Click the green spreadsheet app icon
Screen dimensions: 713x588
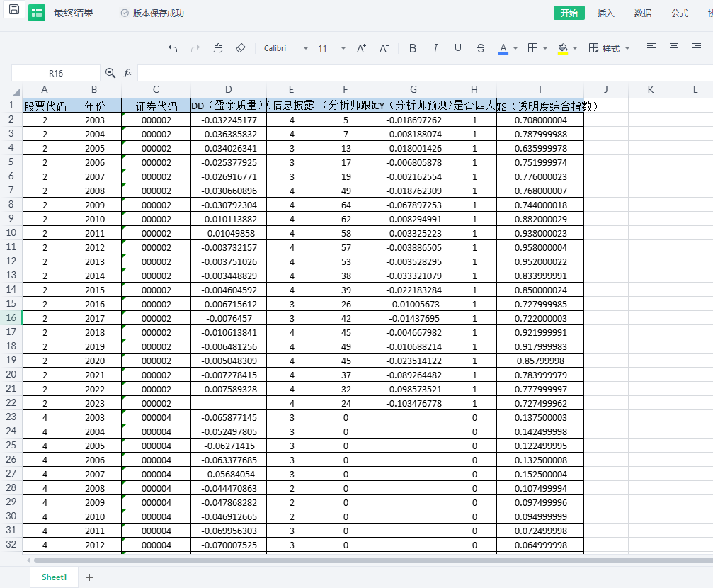37,13
